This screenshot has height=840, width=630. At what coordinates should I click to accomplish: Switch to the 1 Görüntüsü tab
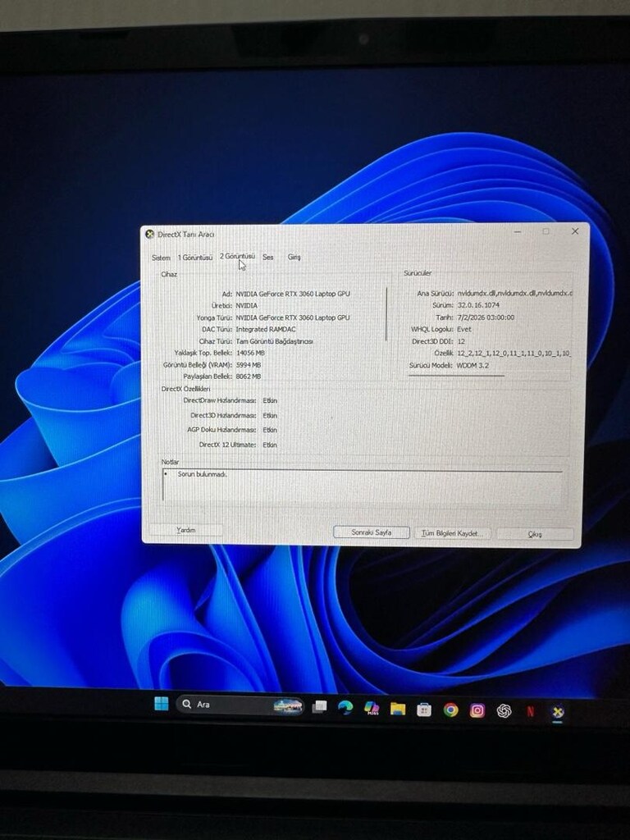(x=195, y=257)
